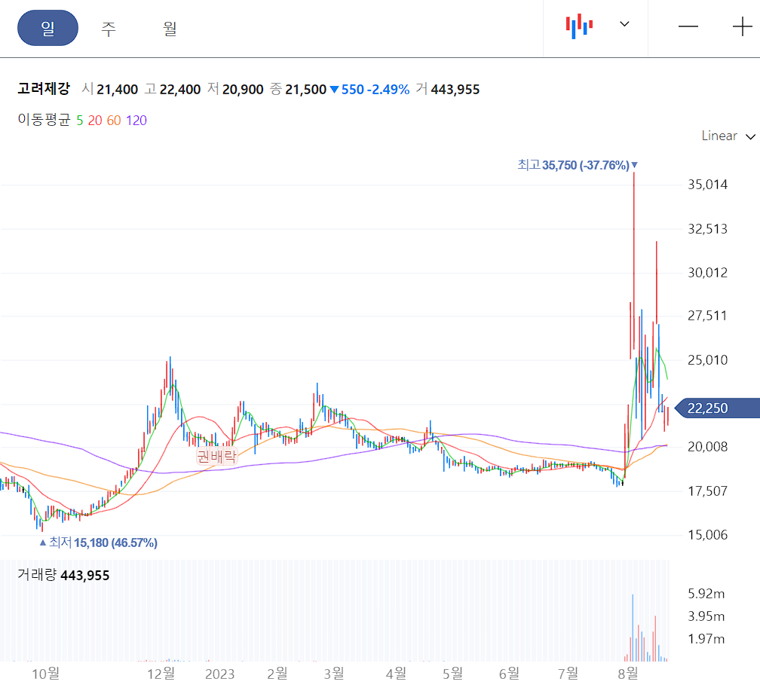The height and width of the screenshot is (700, 760).
Task: Open the Linear scale dropdown
Action: point(727,136)
